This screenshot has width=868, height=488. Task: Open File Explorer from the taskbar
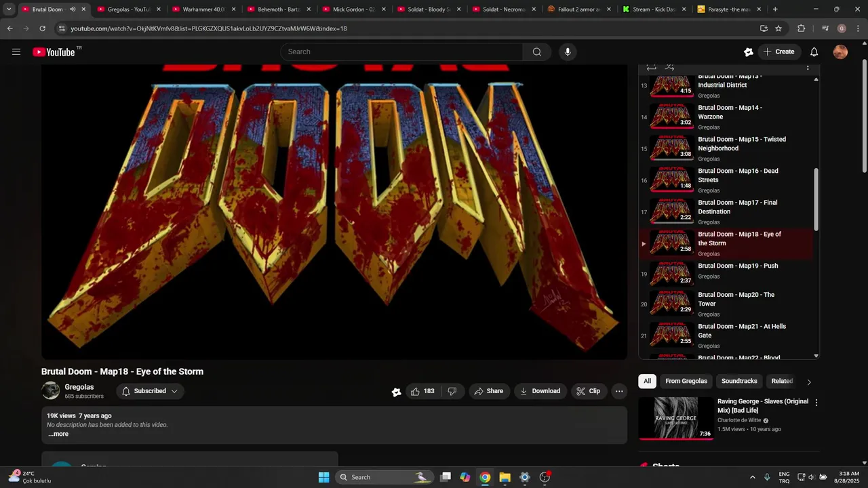(505, 477)
